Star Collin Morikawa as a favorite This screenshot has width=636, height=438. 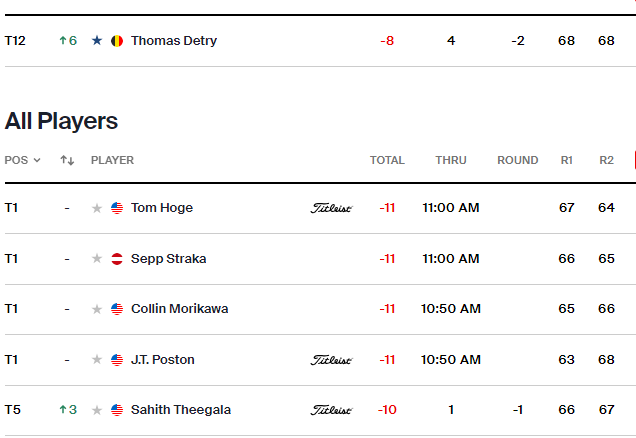pos(97,309)
